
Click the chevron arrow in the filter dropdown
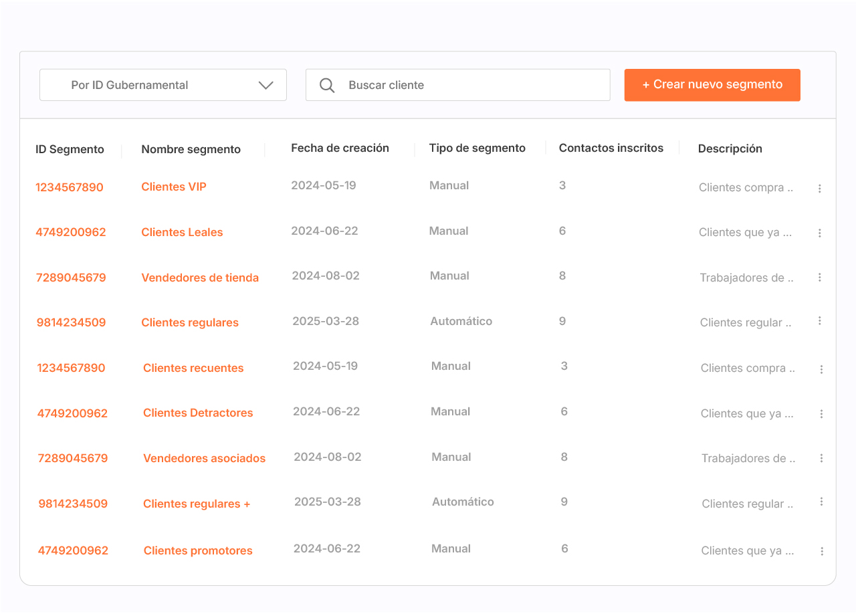265,86
